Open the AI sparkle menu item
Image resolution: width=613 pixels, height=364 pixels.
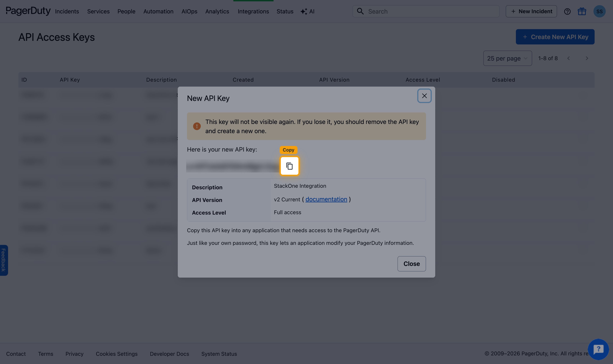pyautogui.click(x=307, y=11)
